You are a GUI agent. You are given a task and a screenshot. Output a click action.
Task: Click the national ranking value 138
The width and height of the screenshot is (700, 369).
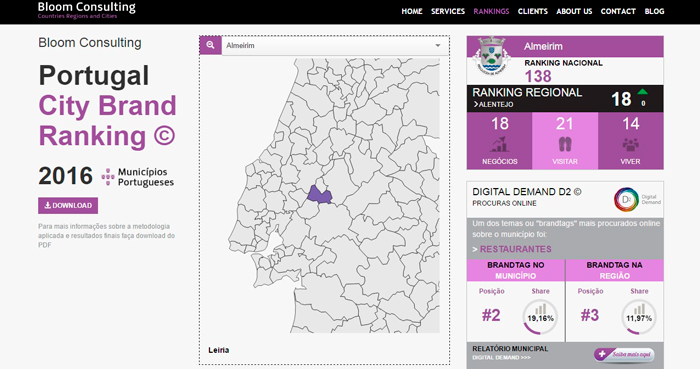pos(538,76)
